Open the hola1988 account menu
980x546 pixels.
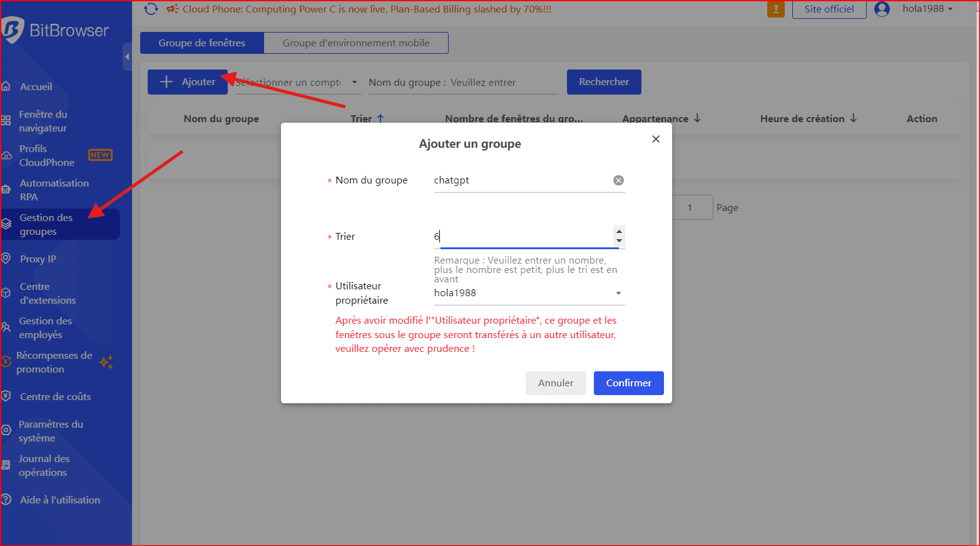click(x=927, y=9)
